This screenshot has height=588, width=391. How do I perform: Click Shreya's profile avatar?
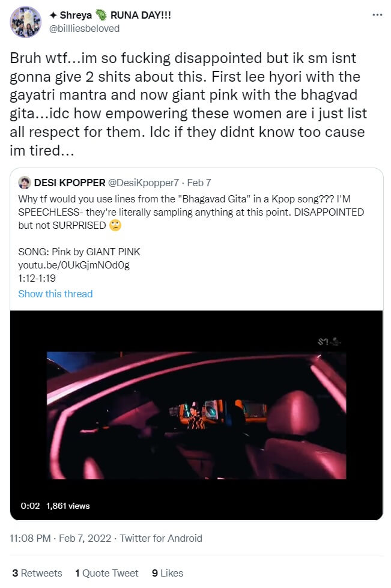tap(25, 22)
